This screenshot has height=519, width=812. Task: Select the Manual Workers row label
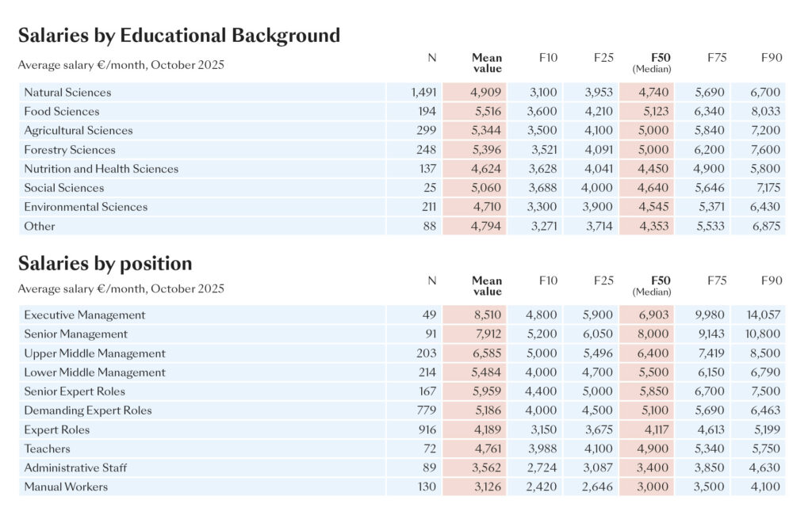click(66, 487)
